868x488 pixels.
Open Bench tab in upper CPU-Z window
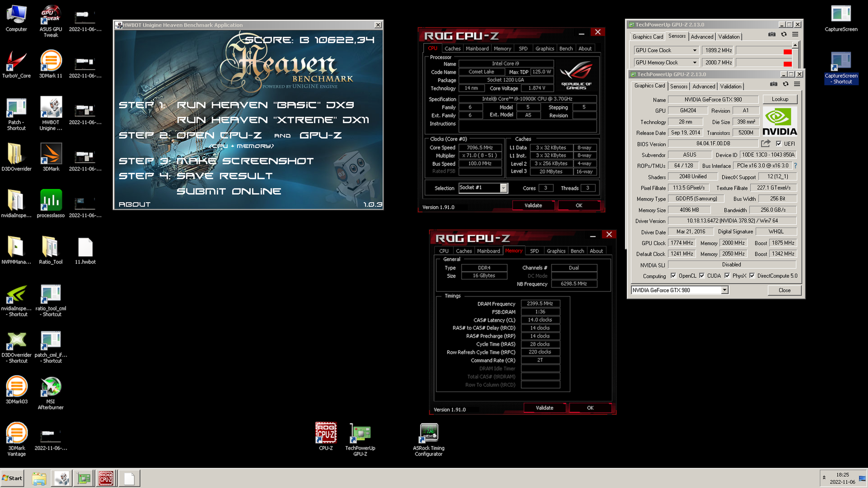pyautogui.click(x=566, y=48)
